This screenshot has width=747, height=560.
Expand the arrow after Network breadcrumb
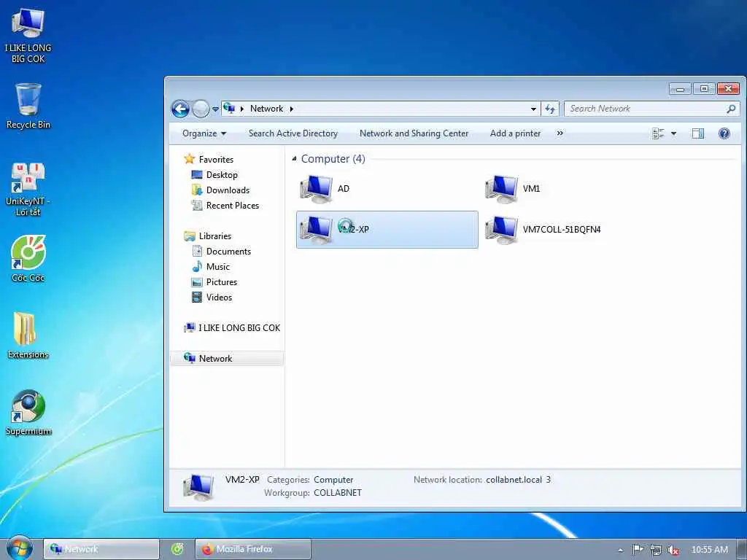click(x=292, y=109)
